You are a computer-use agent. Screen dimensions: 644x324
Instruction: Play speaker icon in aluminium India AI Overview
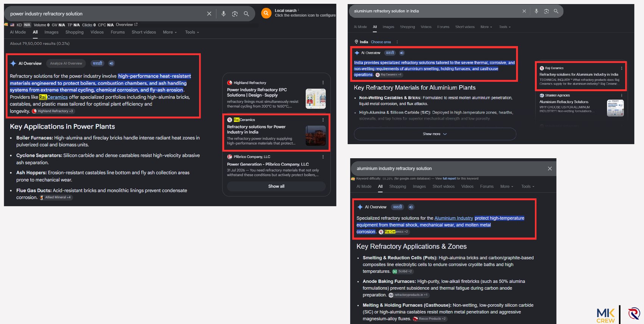click(x=402, y=53)
